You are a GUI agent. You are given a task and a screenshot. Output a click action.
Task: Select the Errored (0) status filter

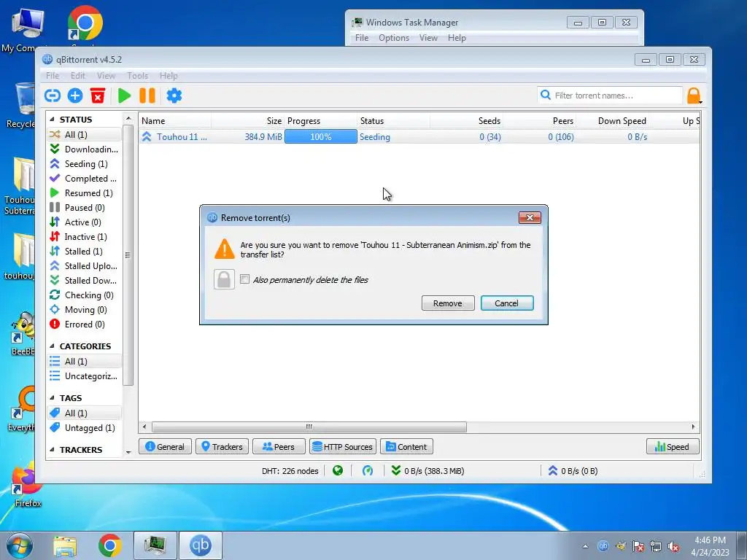click(85, 324)
